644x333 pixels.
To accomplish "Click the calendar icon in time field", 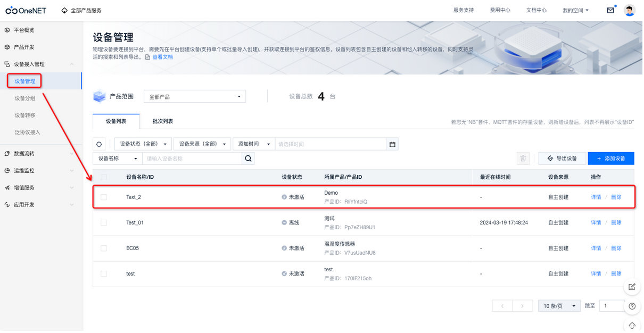I will point(392,144).
